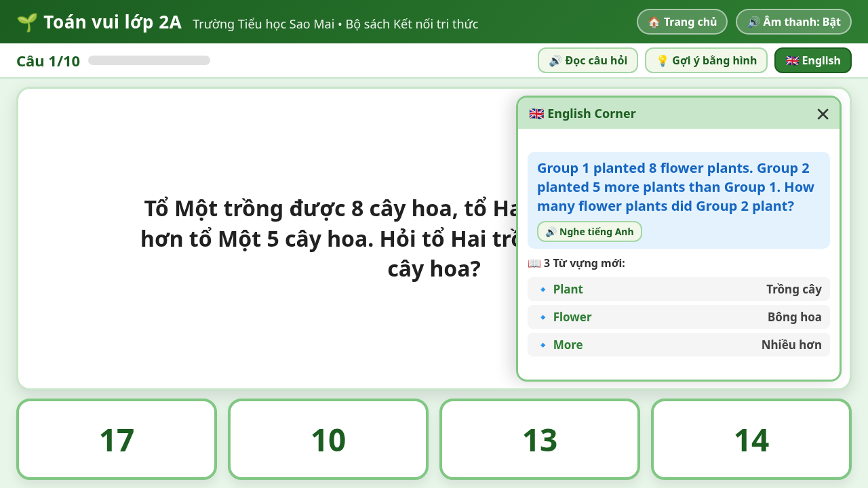
Task: Click the English translated question text
Action: (675, 187)
